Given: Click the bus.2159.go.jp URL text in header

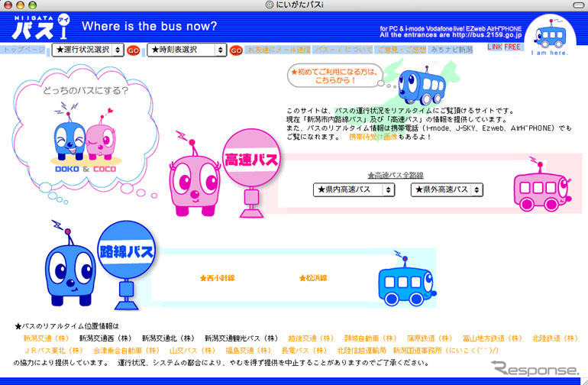Looking at the screenshot, I should pos(486,35).
